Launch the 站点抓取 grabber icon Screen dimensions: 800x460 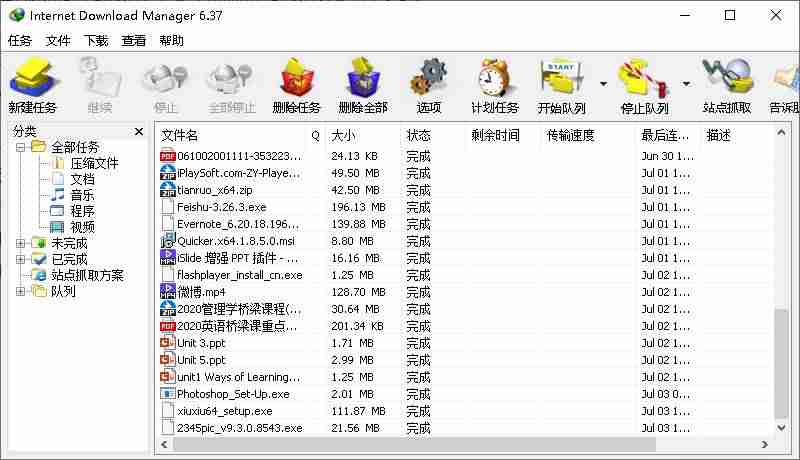tap(727, 78)
